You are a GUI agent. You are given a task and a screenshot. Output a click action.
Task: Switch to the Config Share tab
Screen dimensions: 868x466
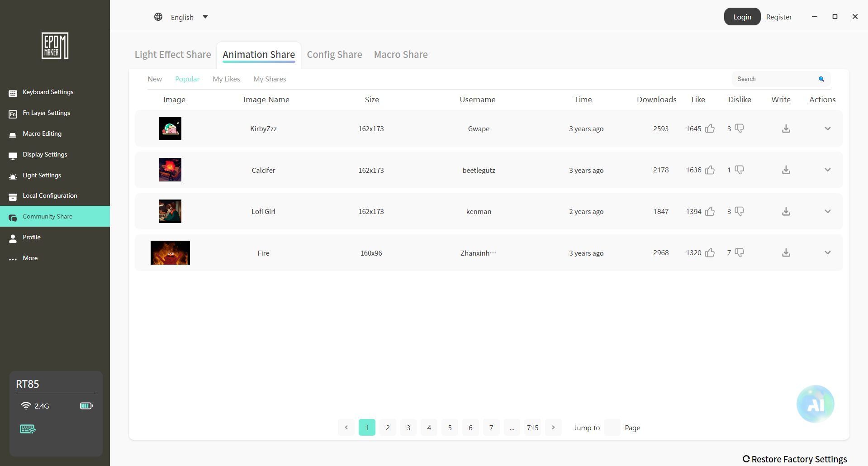pos(334,55)
